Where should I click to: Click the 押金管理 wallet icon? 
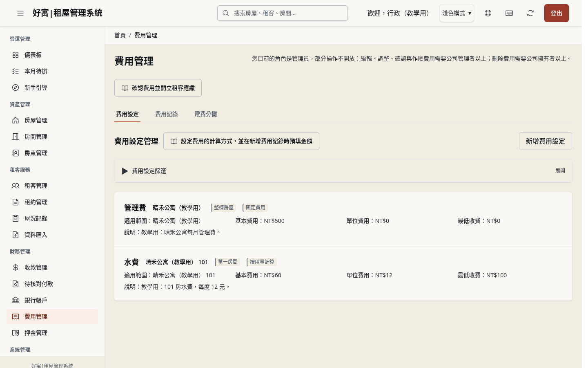pos(16,333)
